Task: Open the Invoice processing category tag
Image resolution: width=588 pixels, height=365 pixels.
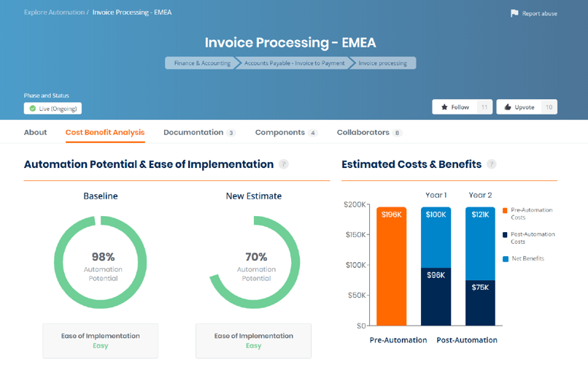Action: pos(382,63)
